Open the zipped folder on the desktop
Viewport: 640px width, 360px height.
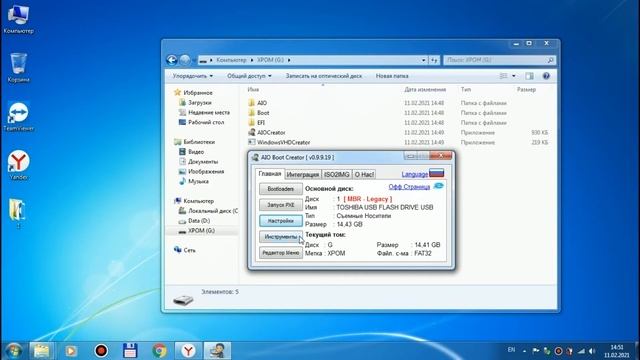pos(17,213)
